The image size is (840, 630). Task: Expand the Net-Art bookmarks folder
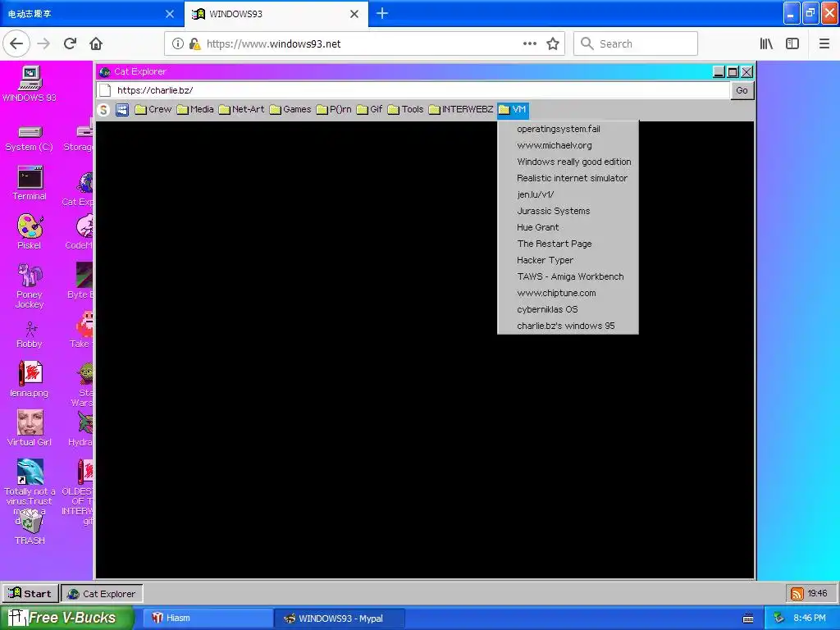242,109
